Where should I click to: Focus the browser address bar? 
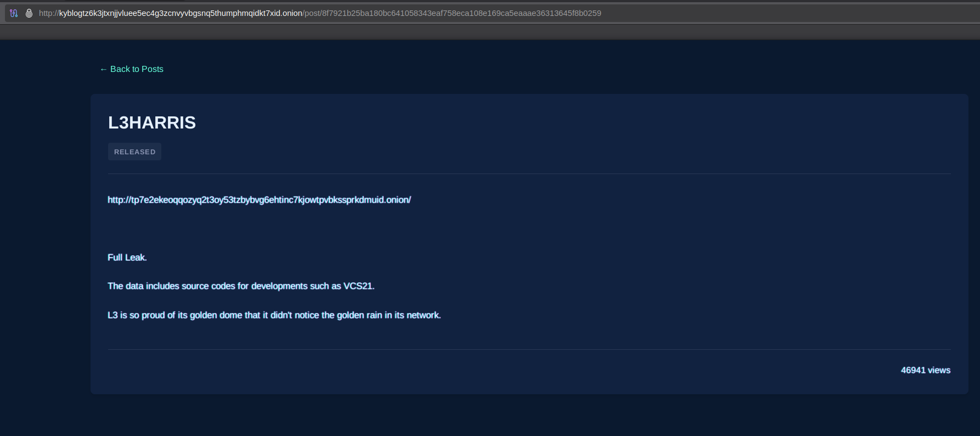713,13
